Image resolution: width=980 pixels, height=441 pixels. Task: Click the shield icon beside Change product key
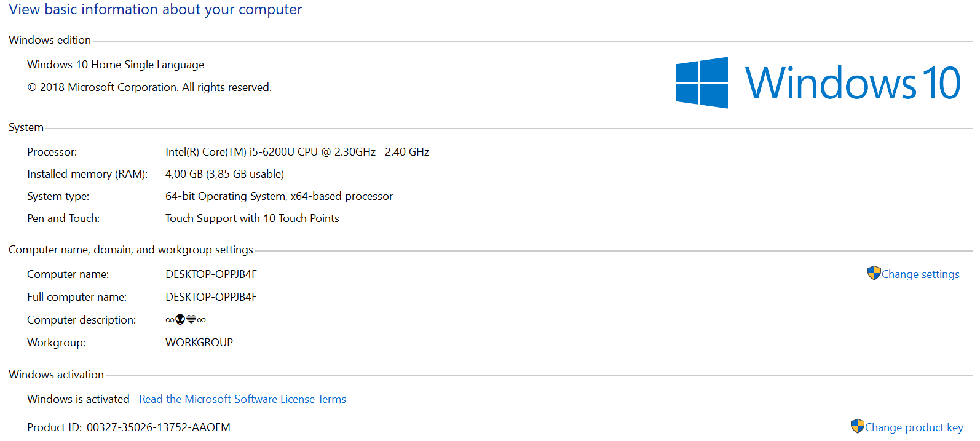[857, 426]
